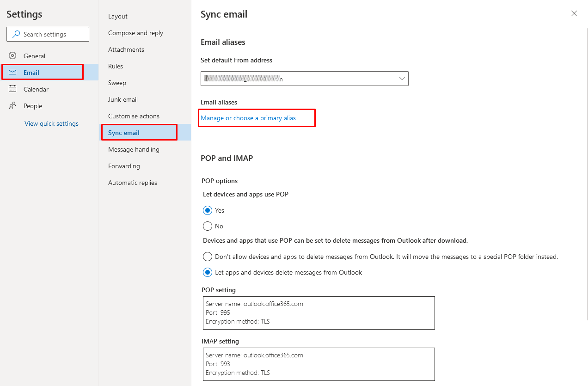Click the People icon in sidebar
This screenshot has height=386, width=588.
tap(12, 106)
